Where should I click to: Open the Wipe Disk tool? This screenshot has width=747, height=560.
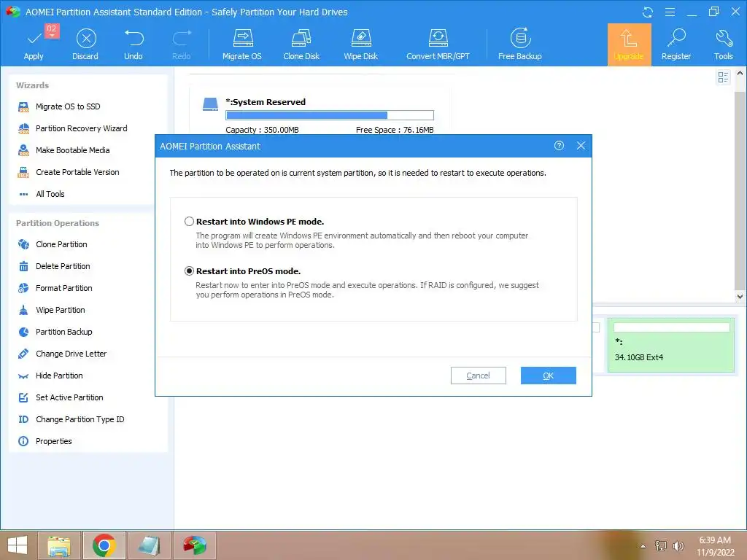pos(360,44)
